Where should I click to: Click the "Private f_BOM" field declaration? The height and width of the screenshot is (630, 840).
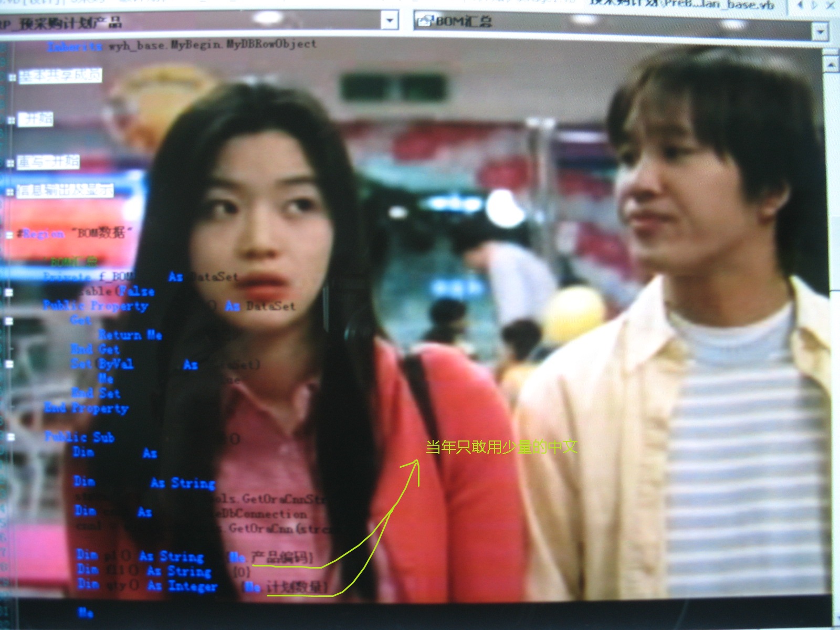tap(89, 276)
